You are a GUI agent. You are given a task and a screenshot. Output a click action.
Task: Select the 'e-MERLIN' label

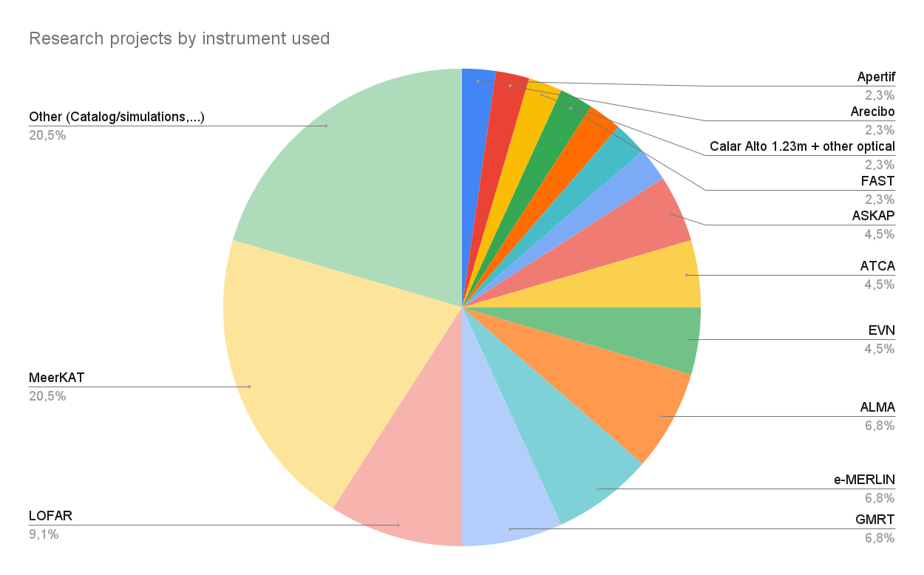pos(864,480)
